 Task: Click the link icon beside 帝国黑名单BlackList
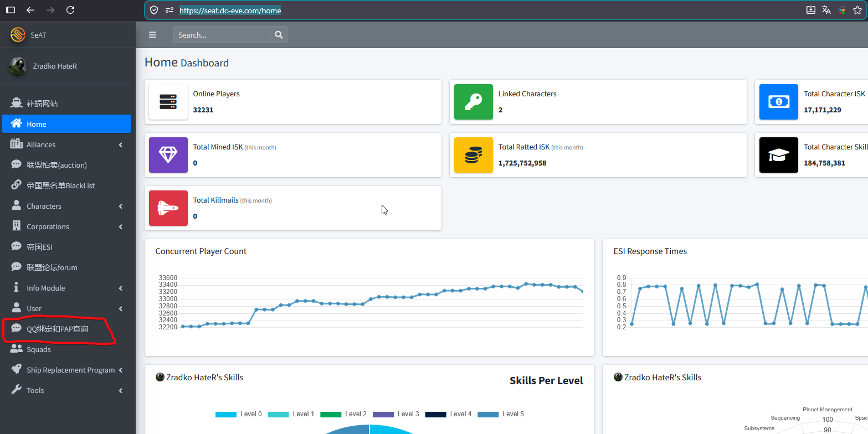(x=17, y=185)
